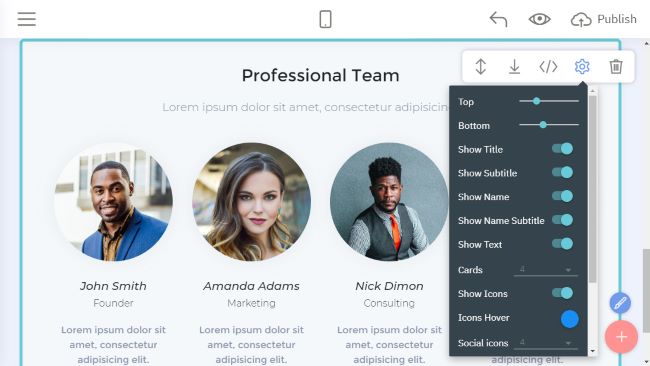This screenshot has height=366, width=650.
Task: Pick the Icons Hover blue color swatch
Action: click(x=570, y=319)
